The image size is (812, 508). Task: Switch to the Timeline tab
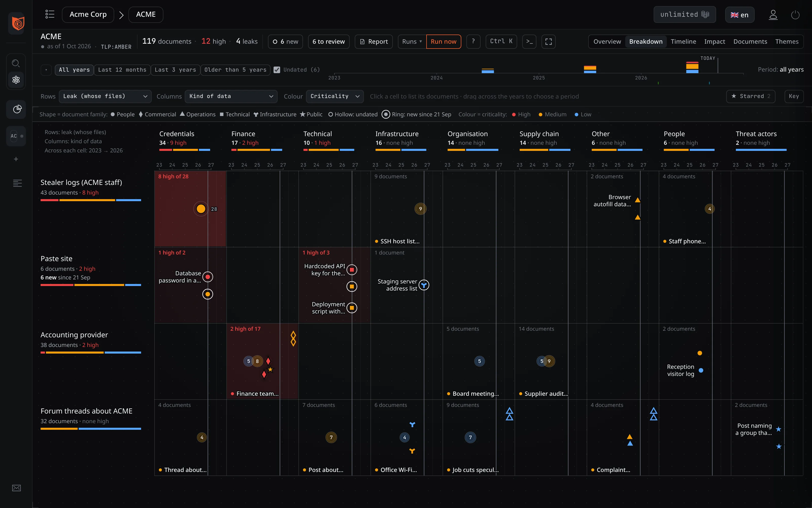683,42
